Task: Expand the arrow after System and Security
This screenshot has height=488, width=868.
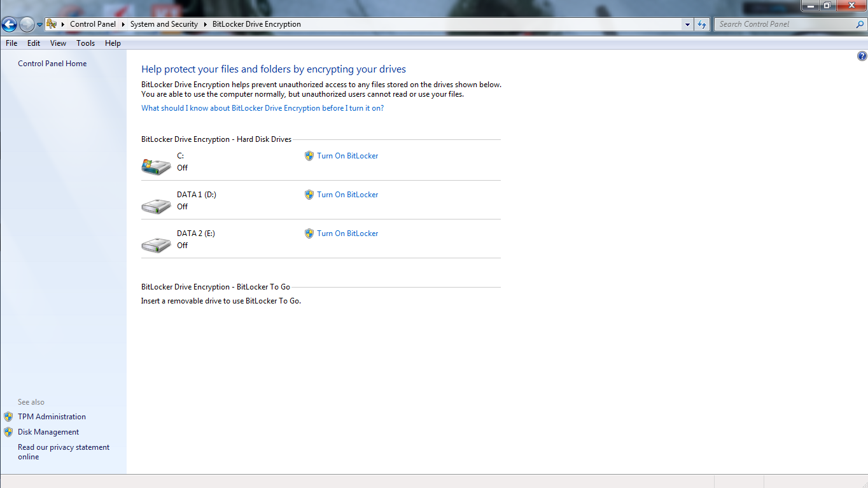Action: 206,24
